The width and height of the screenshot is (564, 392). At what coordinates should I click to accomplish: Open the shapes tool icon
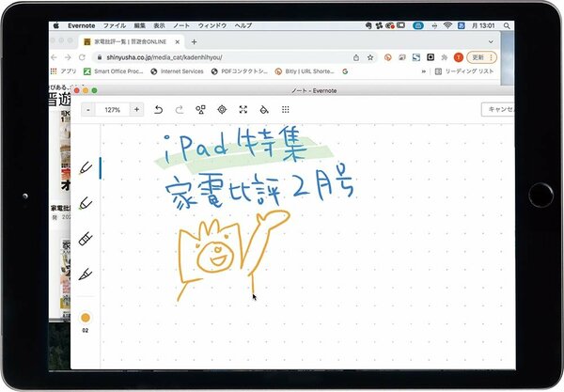tap(200, 110)
